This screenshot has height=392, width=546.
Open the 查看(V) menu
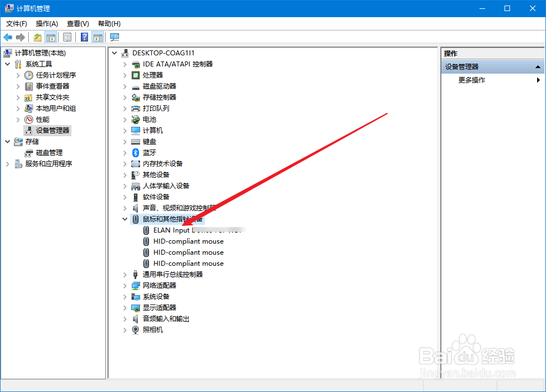pyautogui.click(x=78, y=24)
